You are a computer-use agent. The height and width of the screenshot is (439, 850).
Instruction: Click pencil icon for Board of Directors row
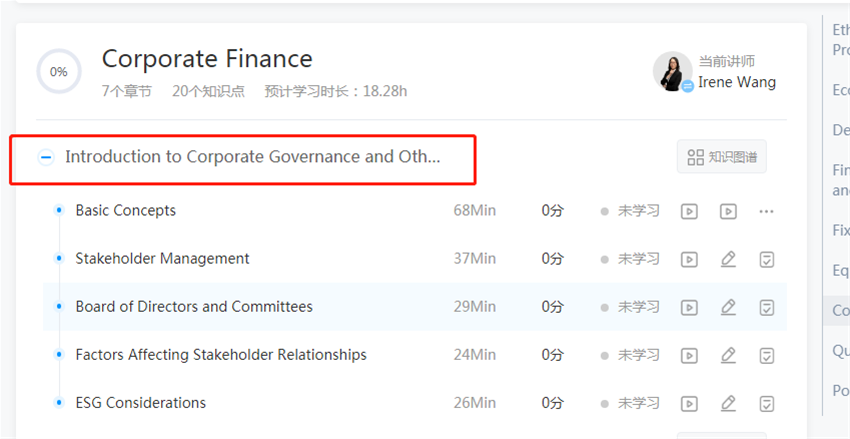[728, 307]
